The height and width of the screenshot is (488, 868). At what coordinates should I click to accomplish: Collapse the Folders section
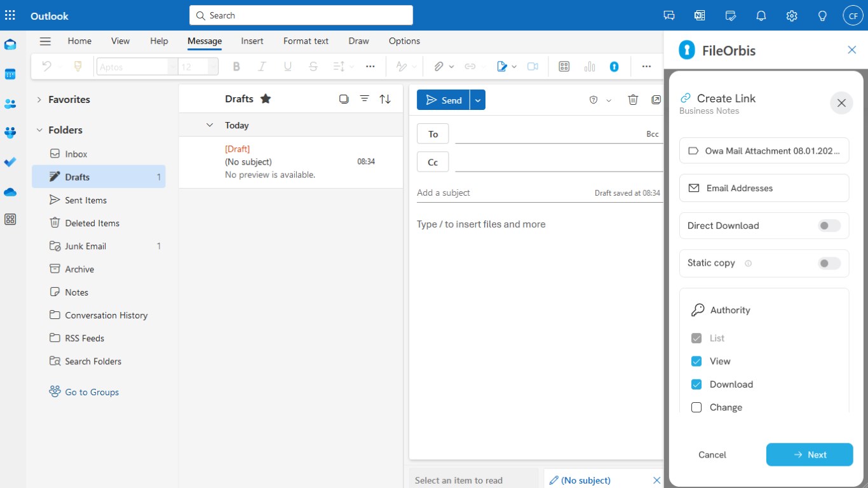[39, 130]
